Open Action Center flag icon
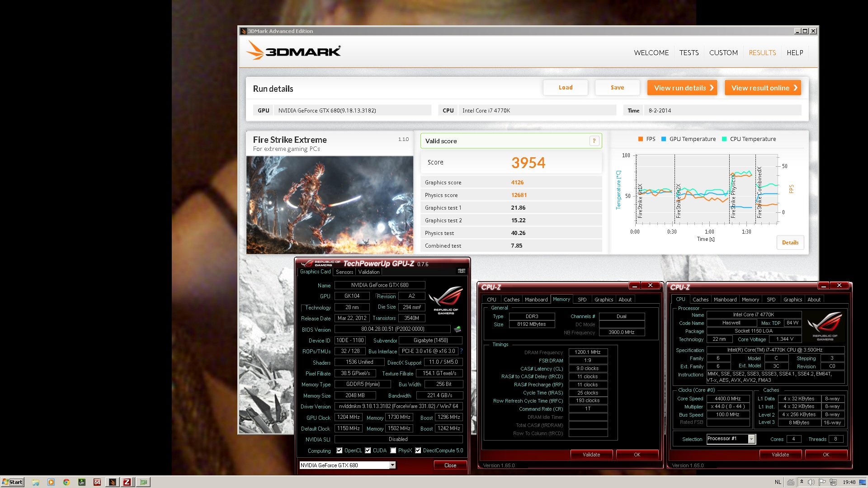The width and height of the screenshot is (868, 488). coord(822,482)
